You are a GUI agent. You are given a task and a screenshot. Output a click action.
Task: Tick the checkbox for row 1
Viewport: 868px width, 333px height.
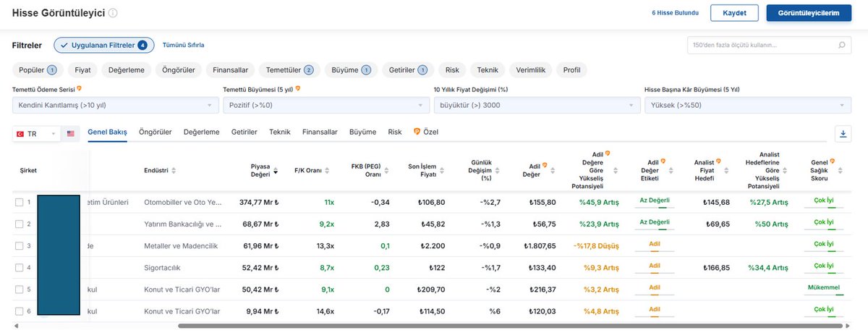(19, 203)
